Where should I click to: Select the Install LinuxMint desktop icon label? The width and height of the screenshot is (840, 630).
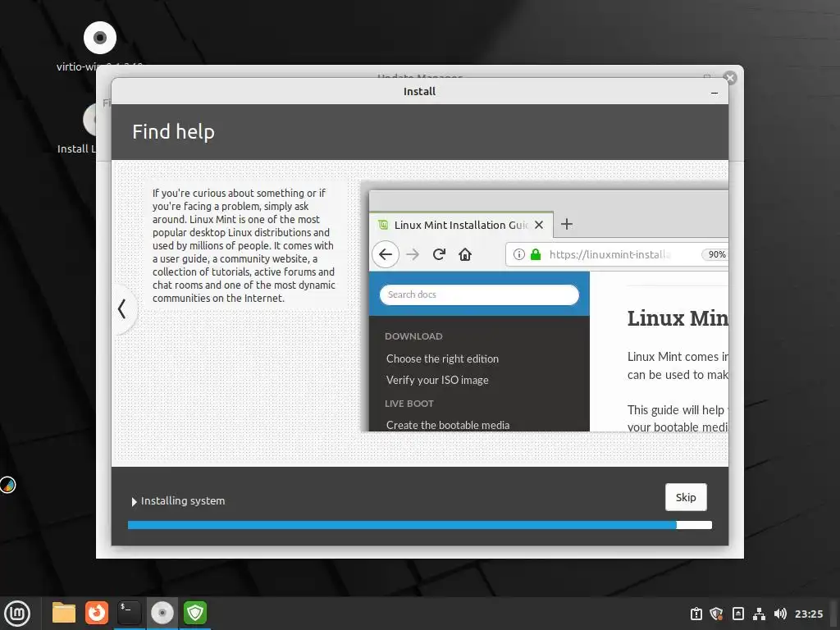(x=76, y=149)
